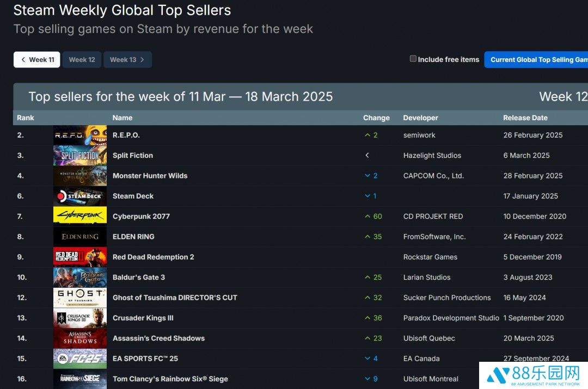Image resolution: width=588 pixels, height=389 pixels.
Task: Select the Rockstar Games developer cell
Action: click(x=430, y=257)
